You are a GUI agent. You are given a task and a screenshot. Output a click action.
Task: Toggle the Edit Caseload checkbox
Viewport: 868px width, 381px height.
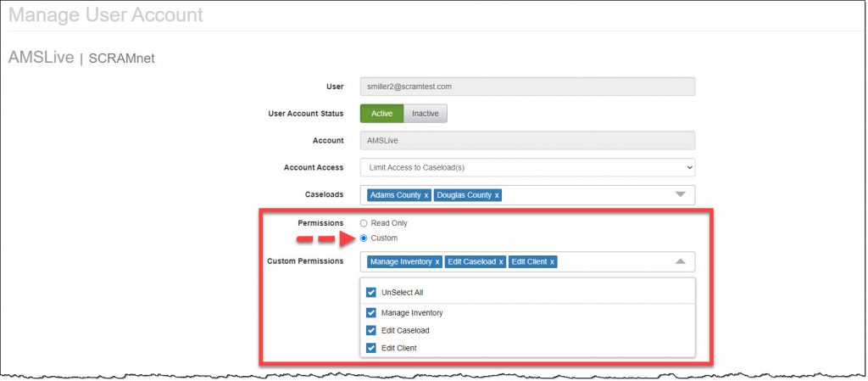[371, 331]
